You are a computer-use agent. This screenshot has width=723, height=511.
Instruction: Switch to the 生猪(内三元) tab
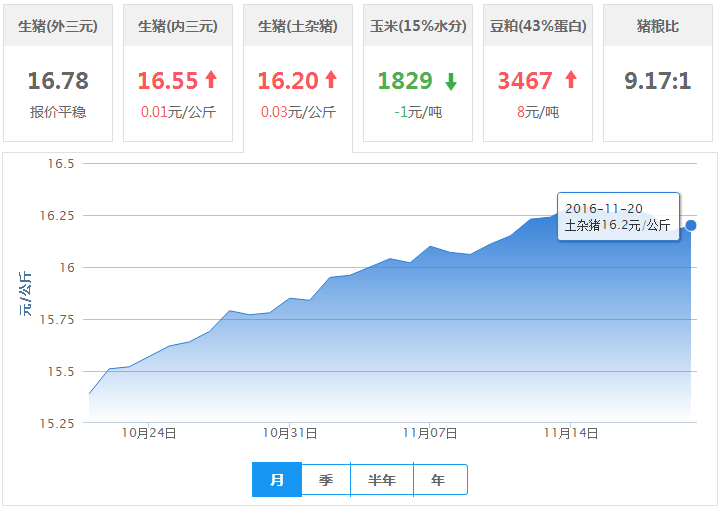coord(178,26)
